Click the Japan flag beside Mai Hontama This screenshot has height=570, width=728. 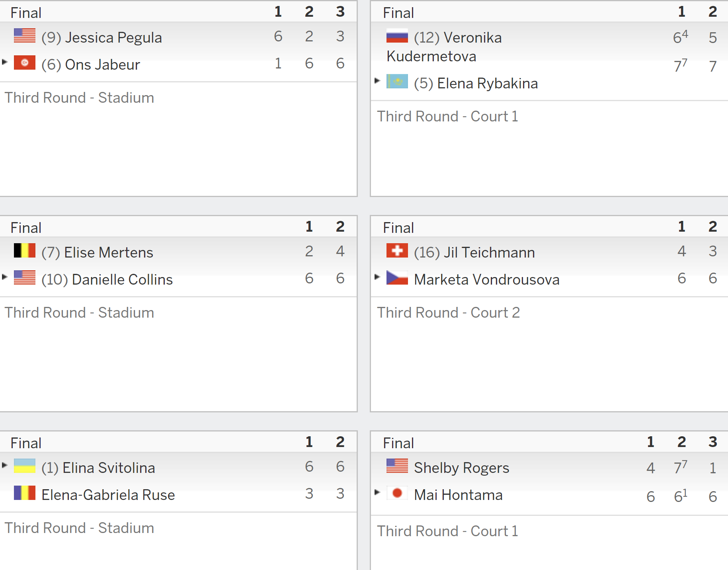pos(397,493)
